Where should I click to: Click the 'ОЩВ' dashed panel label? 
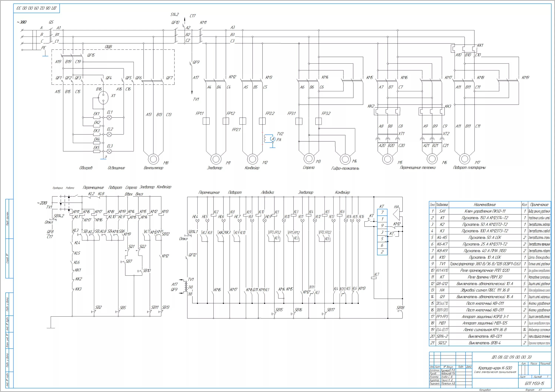(x=108, y=47)
